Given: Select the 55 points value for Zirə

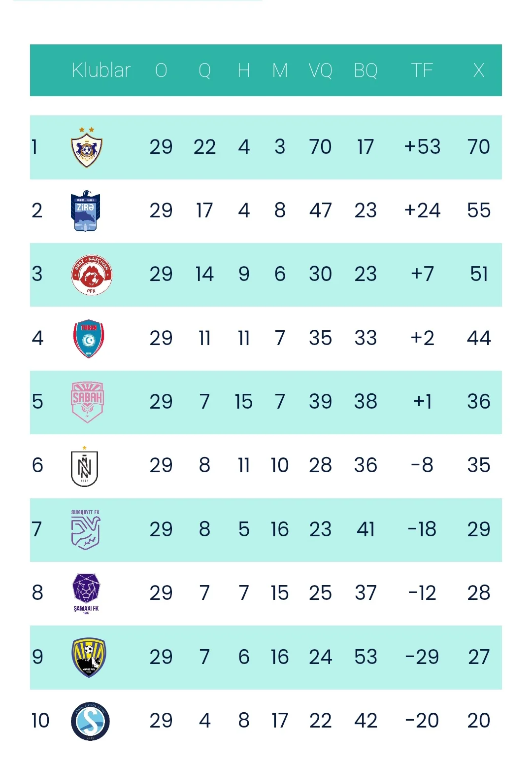Looking at the screenshot, I should coord(479,210).
